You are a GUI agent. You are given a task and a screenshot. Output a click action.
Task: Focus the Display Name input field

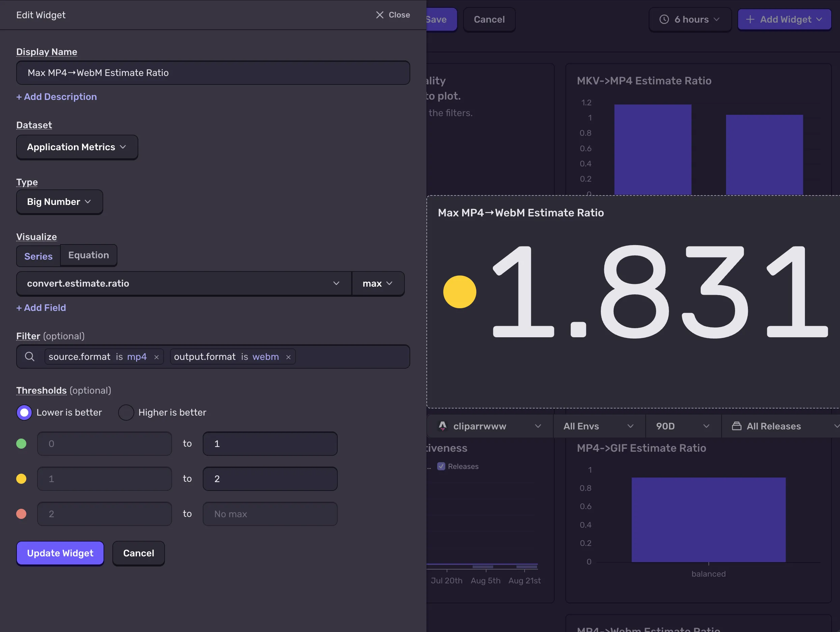213,73
